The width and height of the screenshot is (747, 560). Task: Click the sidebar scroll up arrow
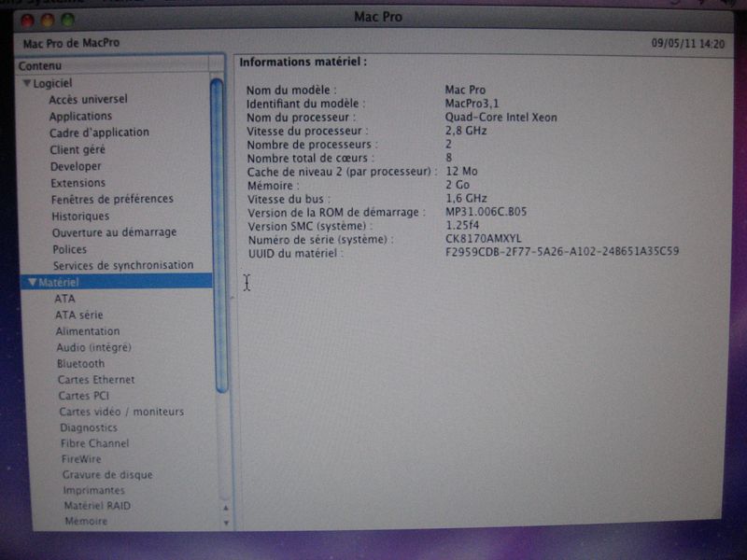226,508
